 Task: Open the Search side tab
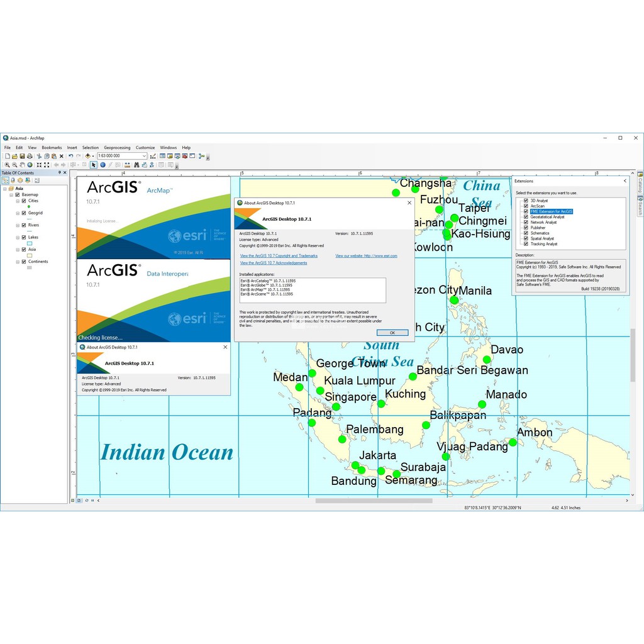click(640, 206)
